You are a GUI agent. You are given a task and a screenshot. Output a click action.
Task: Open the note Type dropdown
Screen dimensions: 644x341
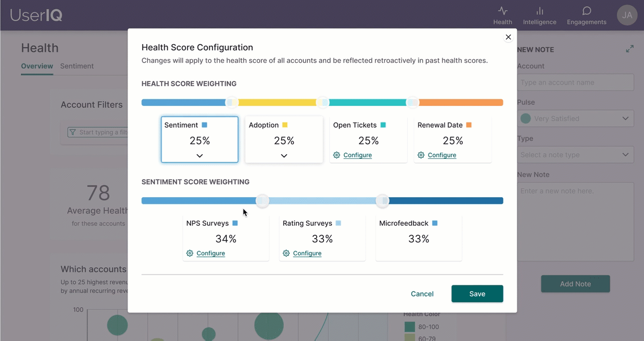(575, 155)
